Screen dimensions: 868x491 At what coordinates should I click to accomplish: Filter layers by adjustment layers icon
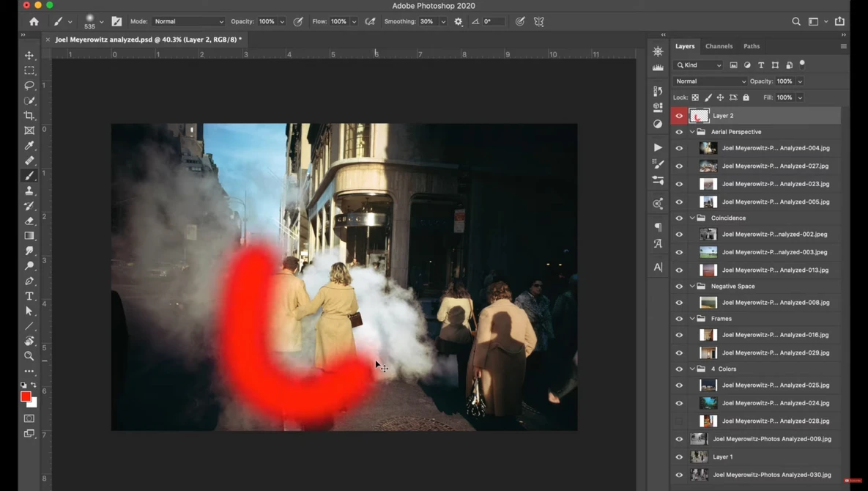pos(747,64)
